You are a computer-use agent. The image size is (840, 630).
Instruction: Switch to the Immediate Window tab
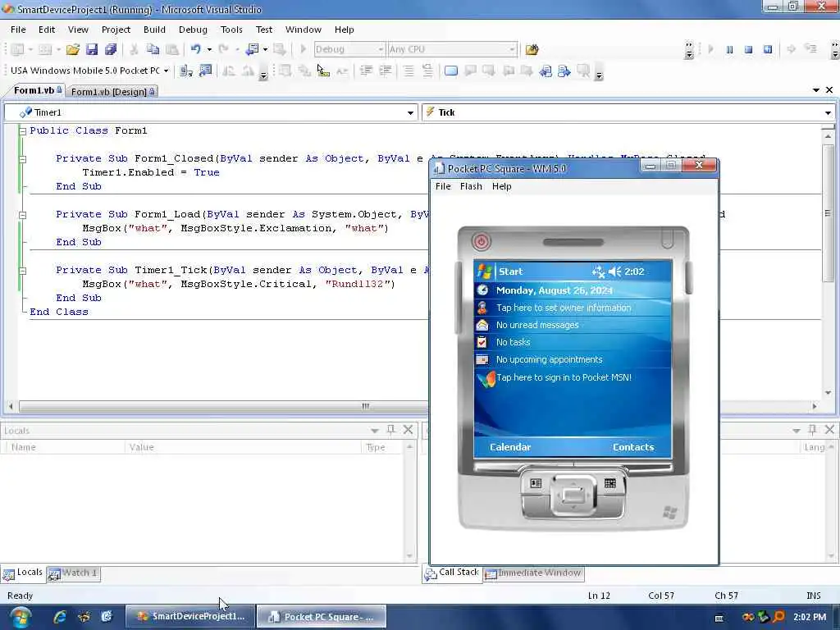click(533, 573)
